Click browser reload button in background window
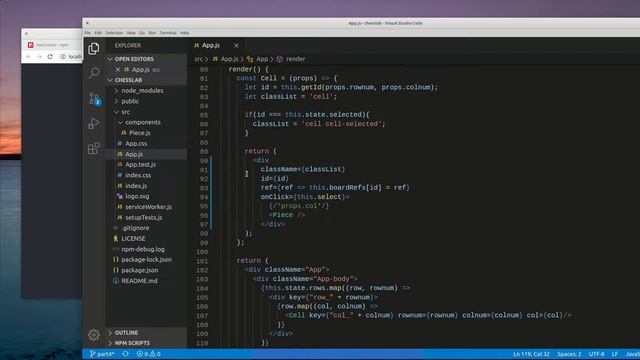 click(50, 57)
